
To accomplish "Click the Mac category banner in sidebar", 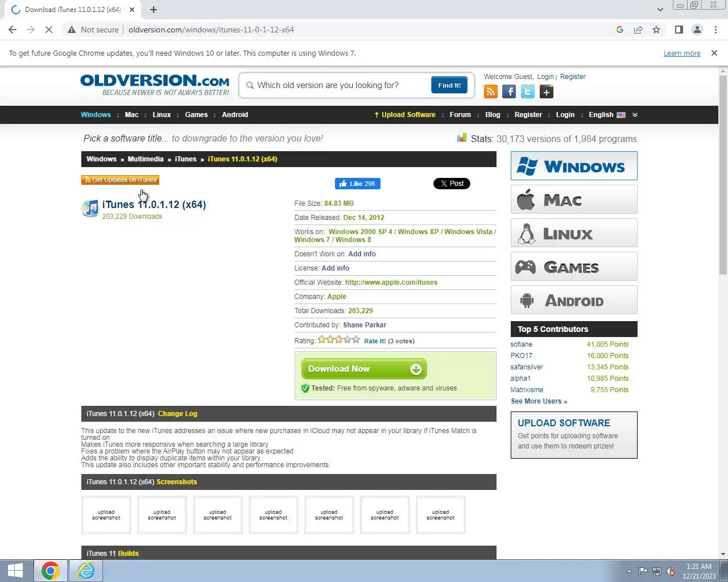I will click(x=574, y=199).
